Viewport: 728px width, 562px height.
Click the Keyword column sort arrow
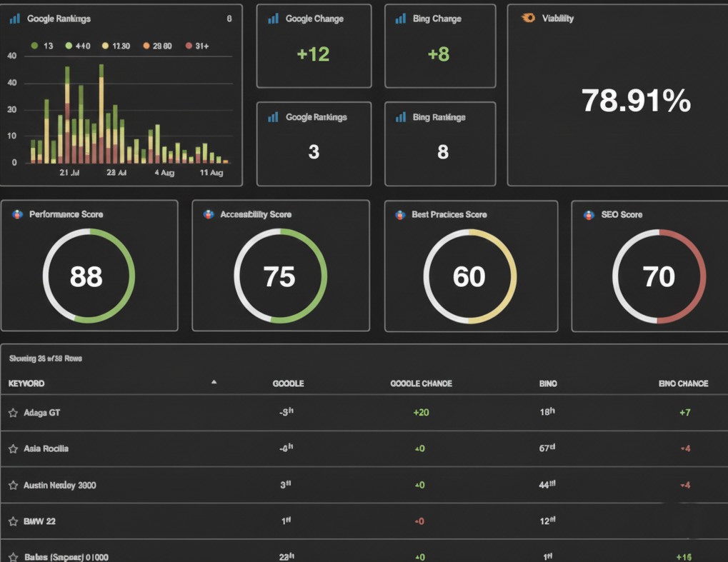click(214, 383)
